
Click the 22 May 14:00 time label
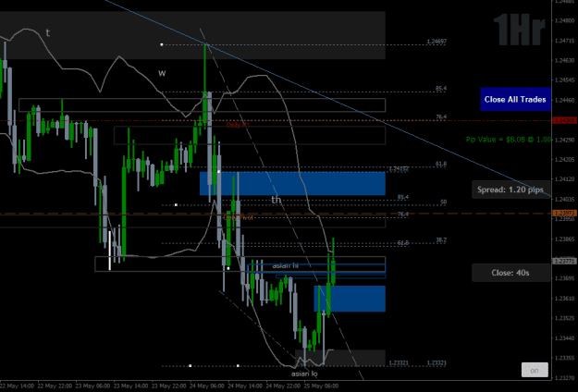tap(18, 386)
